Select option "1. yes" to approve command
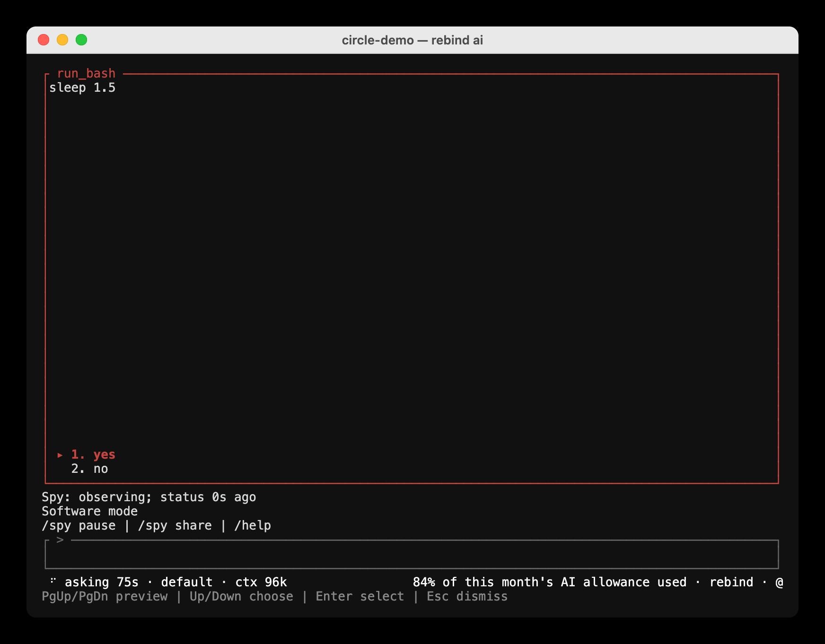 [x=93, y=454]
